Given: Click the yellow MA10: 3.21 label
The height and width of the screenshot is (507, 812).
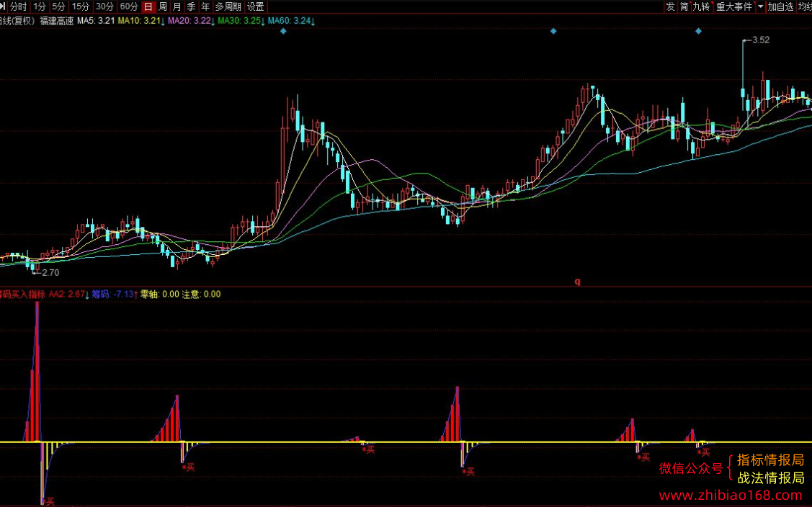Looking at the screenshot, I should [x=141, y=21].
